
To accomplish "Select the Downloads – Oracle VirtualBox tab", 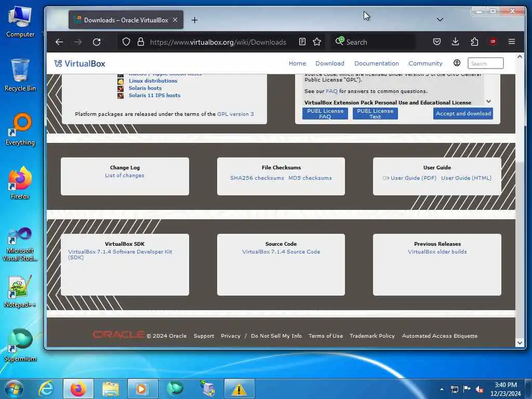I will [126, 20].
